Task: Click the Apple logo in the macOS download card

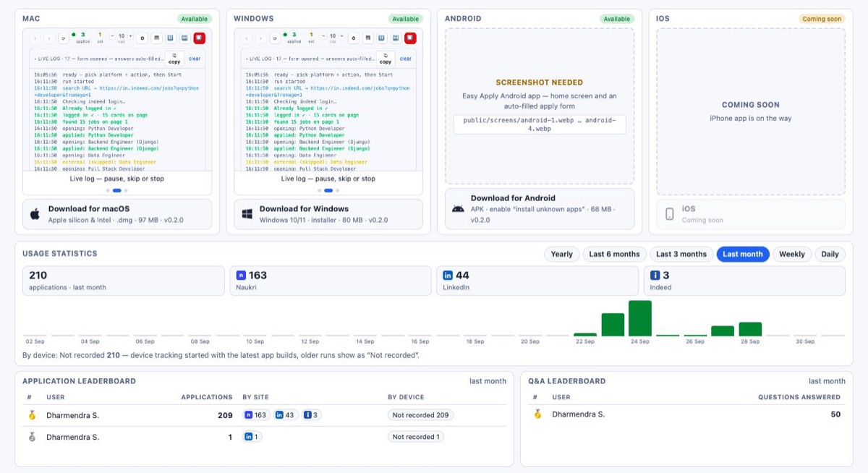Action: (35, 214)
